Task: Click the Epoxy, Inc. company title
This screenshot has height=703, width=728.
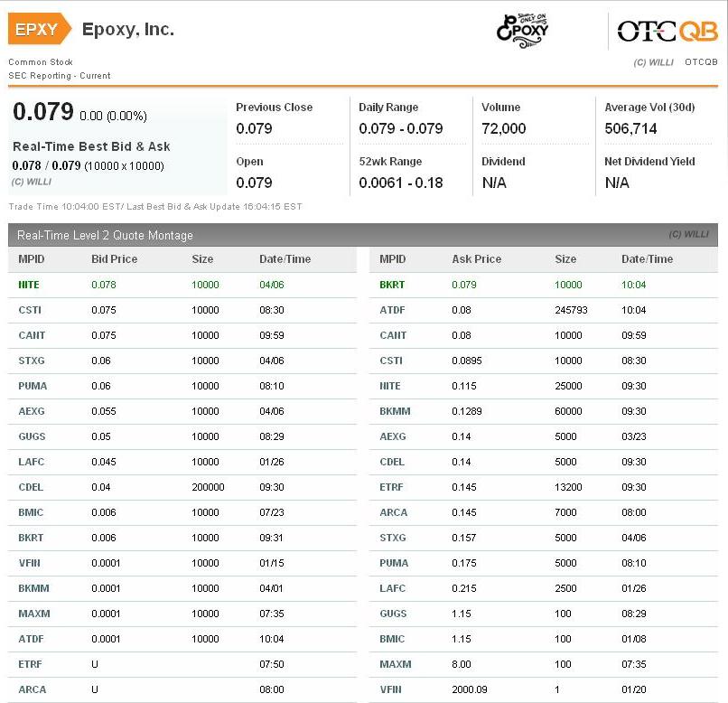Action: (x=127, y=29)
